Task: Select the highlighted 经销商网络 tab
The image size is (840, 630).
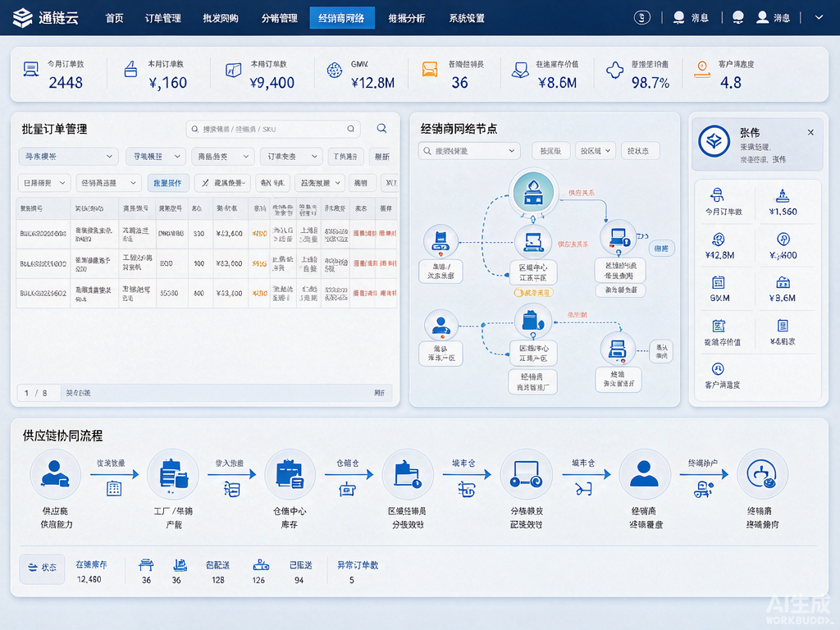Action: click(342, 18)
